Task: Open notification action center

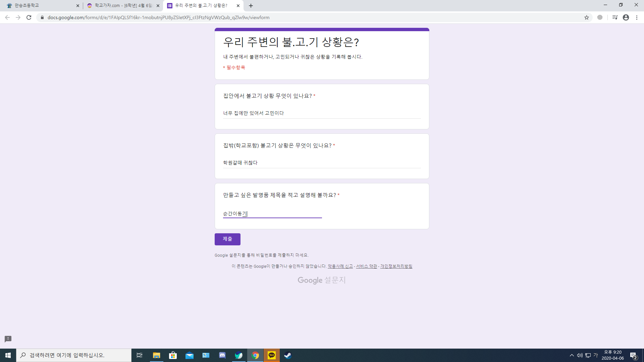Action: [634, 355]
